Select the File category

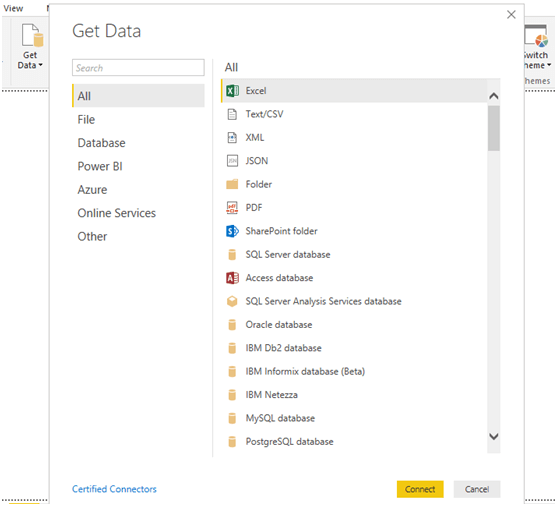pyautogui.click(x=86, y=120)
